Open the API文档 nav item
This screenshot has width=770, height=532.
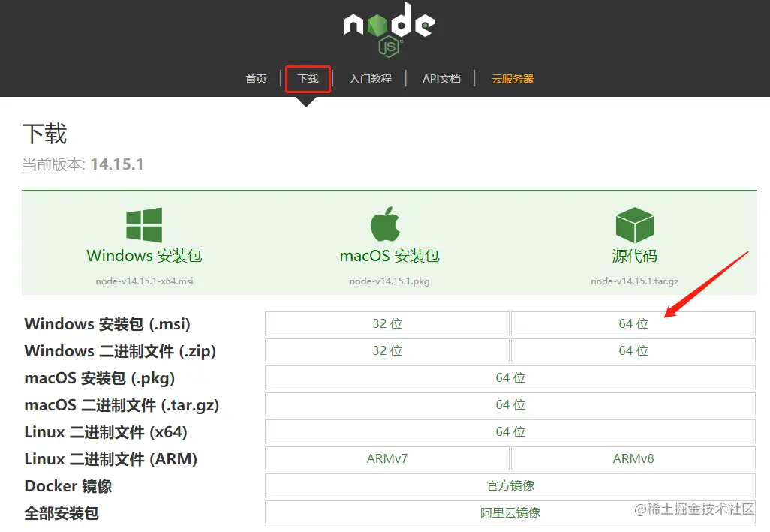441,79
